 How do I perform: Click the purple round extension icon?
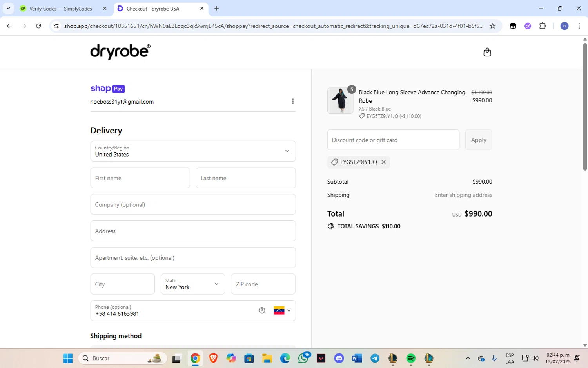point(528,26)
